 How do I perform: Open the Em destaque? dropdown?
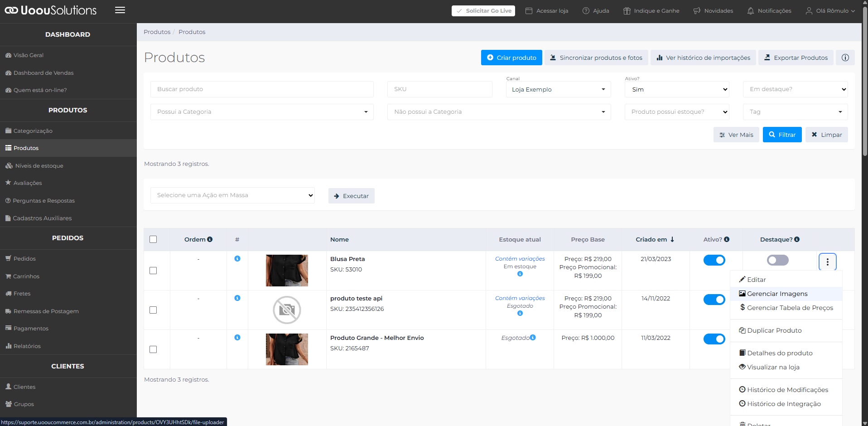tap(796, 89)
